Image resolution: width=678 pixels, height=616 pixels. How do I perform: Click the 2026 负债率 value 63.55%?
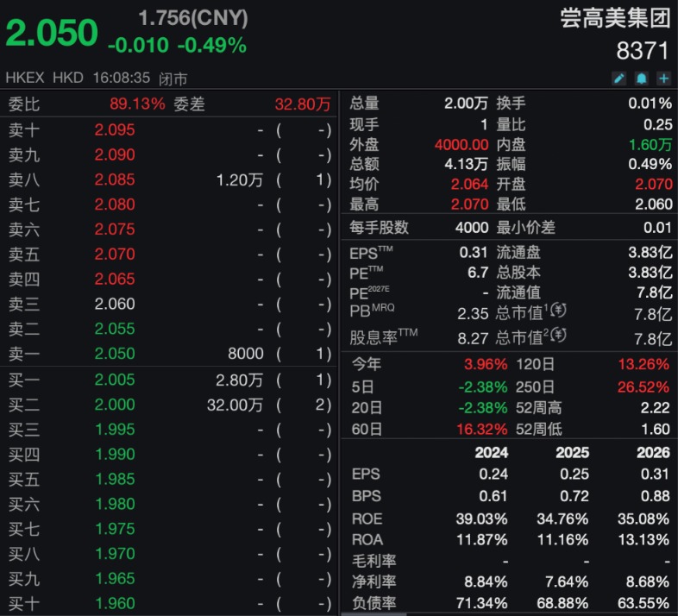pyautogui.click(x=643, y=603)
